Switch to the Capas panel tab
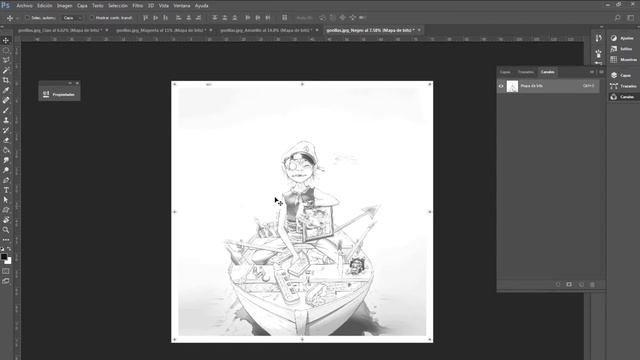The width and height of the screenshot is (640, 360). coord(505,72)
